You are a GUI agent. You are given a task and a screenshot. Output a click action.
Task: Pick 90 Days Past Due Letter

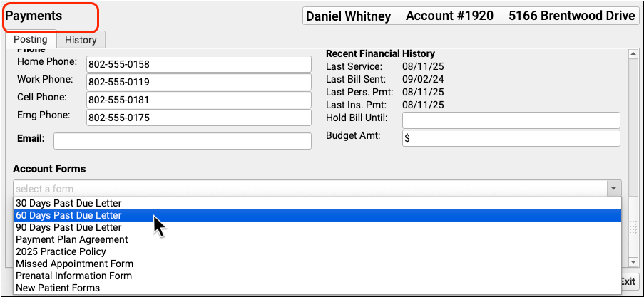coord(68,227)
